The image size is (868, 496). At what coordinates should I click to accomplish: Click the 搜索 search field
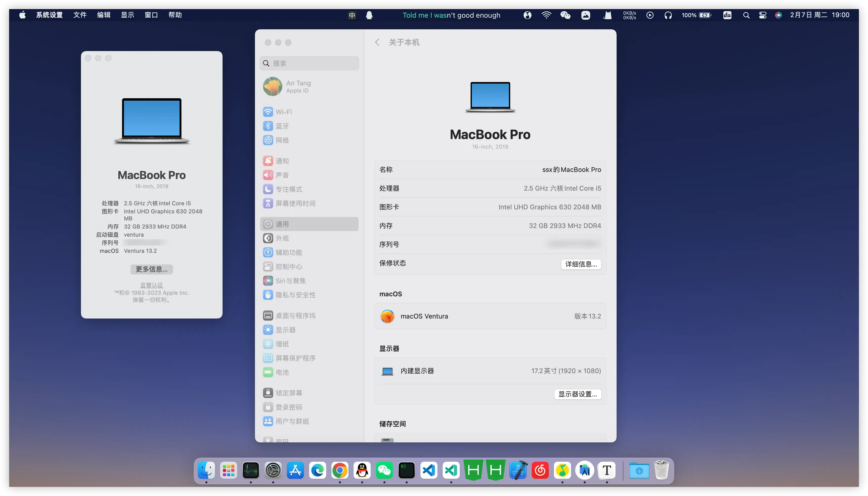tap(309, 63)
